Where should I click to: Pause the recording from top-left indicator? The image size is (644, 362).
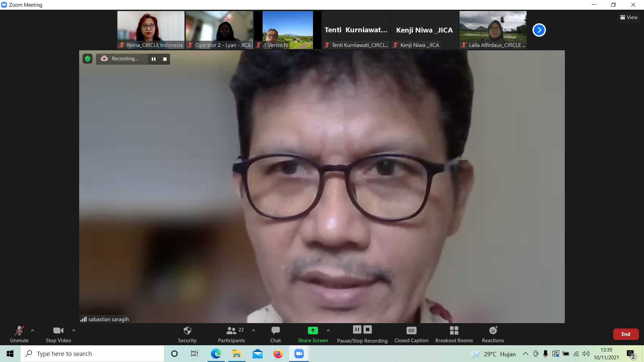pos(154,59)
